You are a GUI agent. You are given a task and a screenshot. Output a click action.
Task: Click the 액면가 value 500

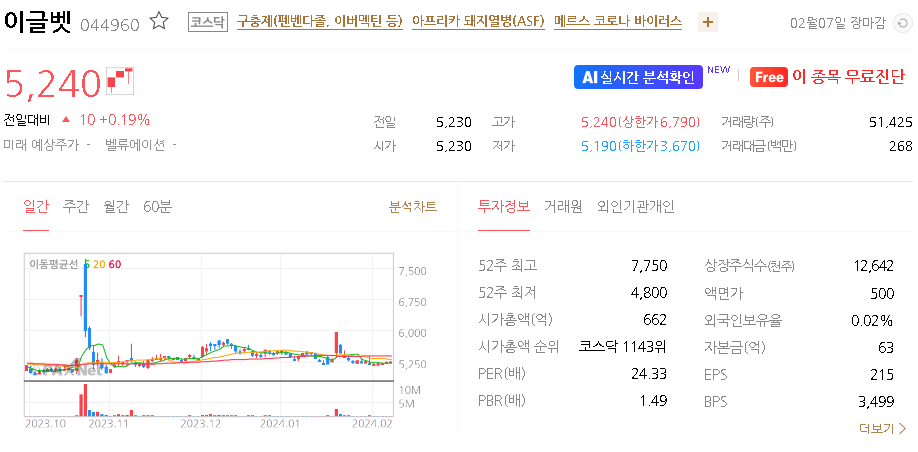coord(883,293)
